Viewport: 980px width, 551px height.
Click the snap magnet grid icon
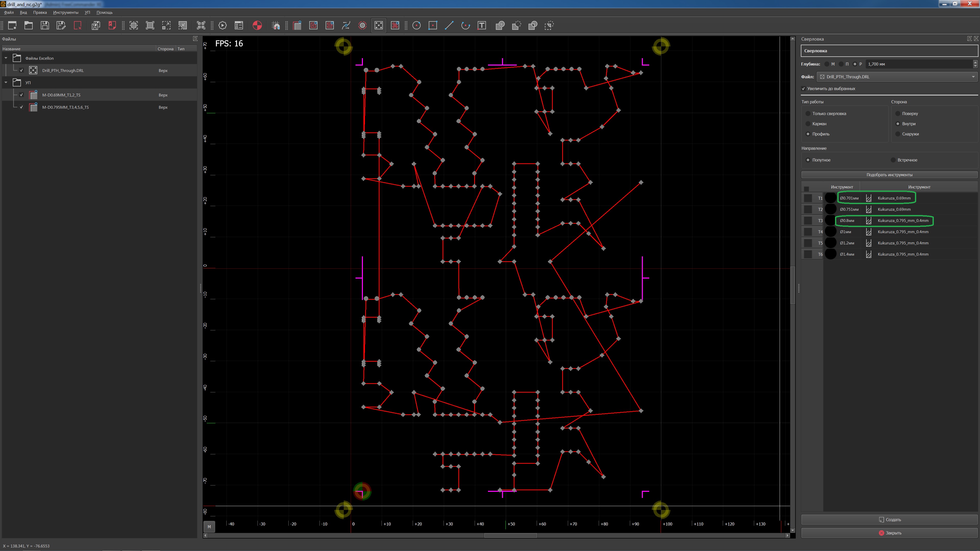click(x=276, y=26)
